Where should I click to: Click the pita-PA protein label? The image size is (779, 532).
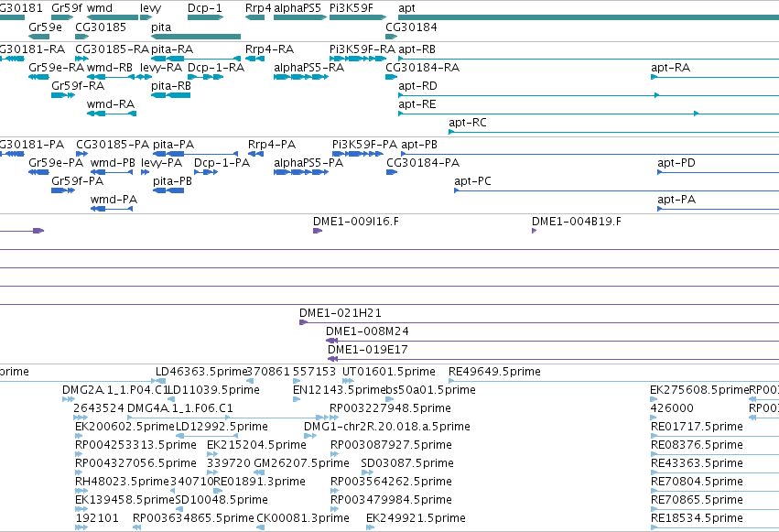pos(173,145)
